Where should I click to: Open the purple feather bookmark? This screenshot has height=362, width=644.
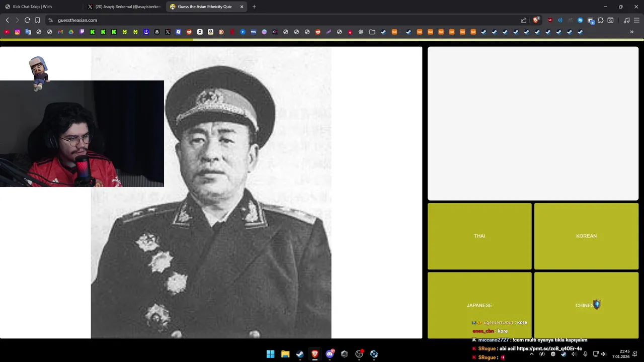(x=329, y=32)
